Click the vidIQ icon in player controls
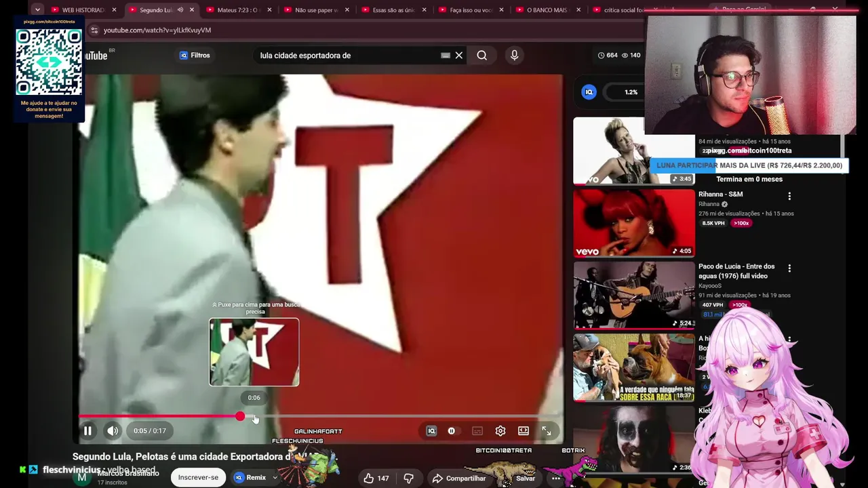 pyautogui.click(x=431, y=431)
